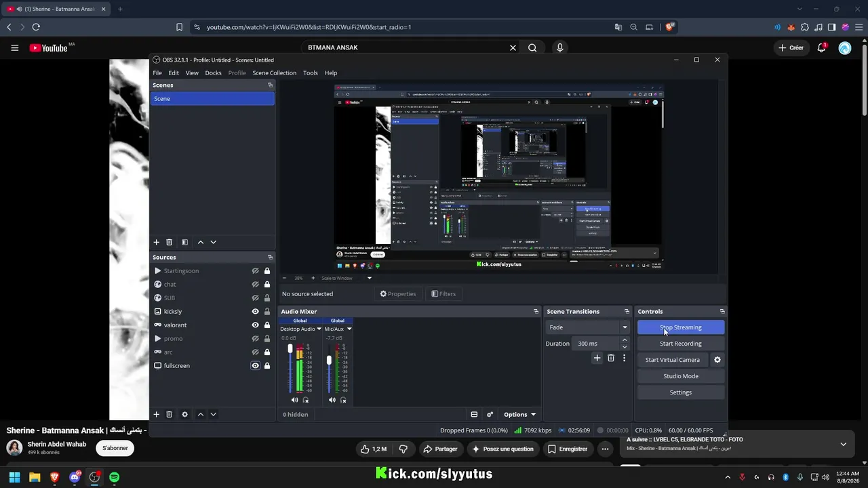Show the SUB source
The height and width of the screenshot is (488, 868).
click(256, 298)
